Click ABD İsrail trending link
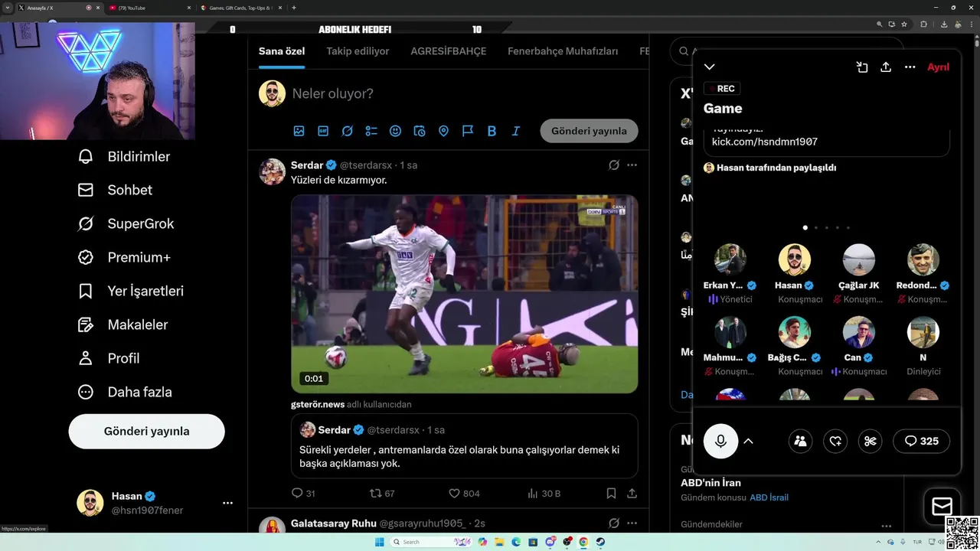The image size is (980, 551). [769, 497]
